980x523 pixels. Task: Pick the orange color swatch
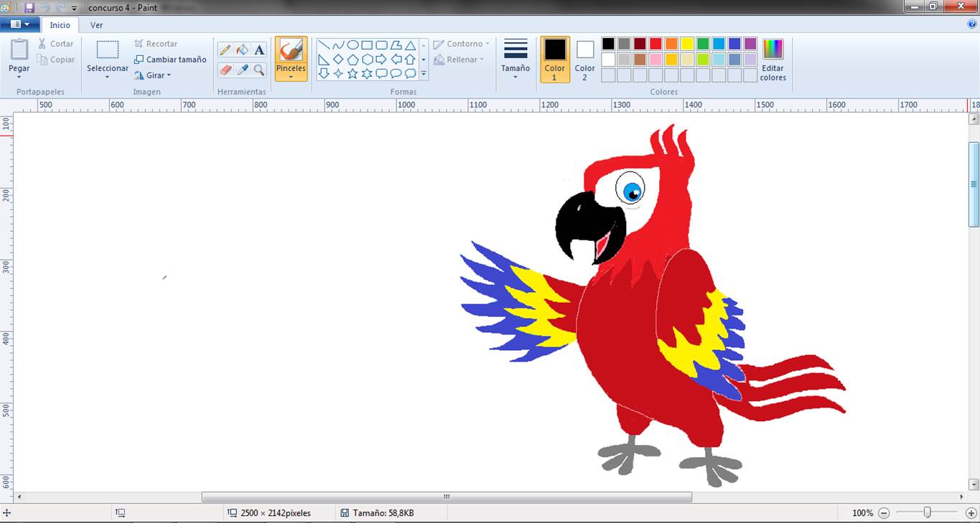671,44
